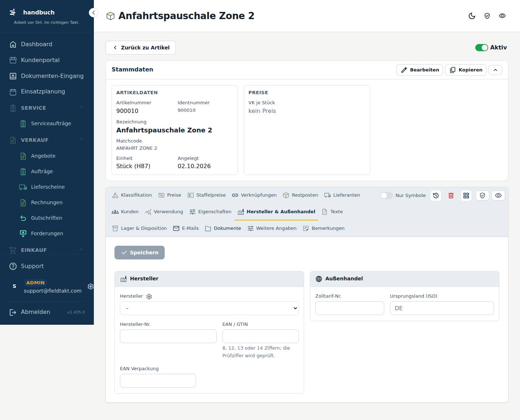
Task: Collapse sidebar with arrow icon
Action: [x=94, y=13]
